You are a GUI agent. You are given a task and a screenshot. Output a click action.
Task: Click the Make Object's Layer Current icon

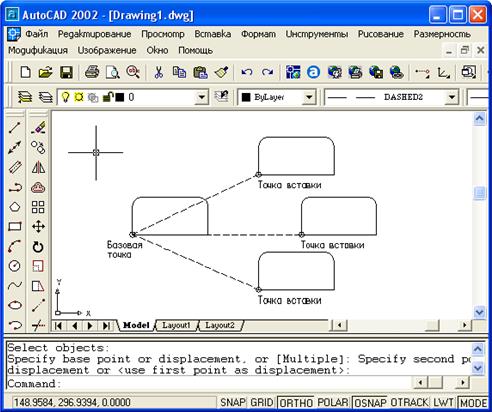pos(221,97)
